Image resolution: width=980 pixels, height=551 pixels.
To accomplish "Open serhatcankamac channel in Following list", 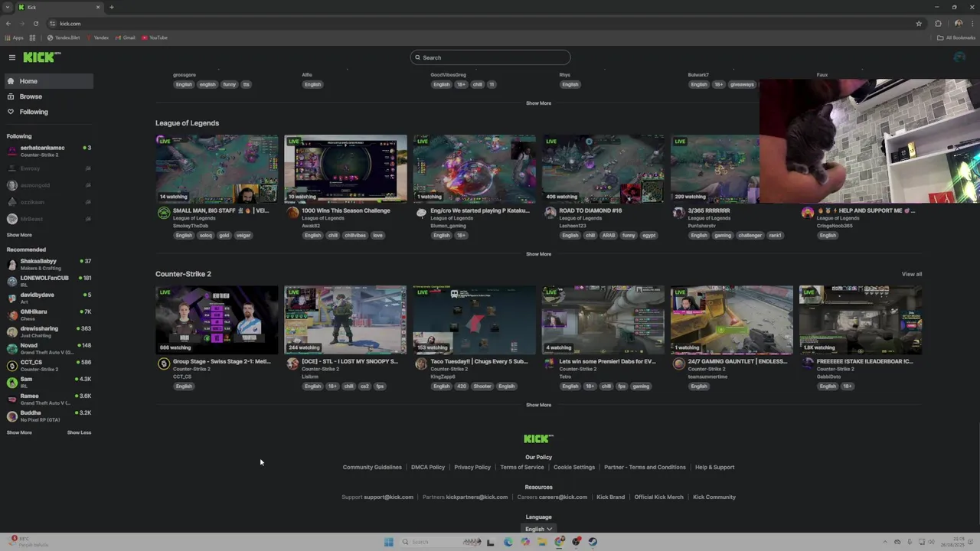I will pos(49,151).
